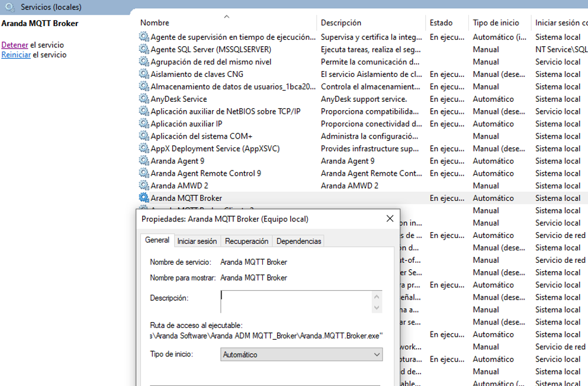This screenshot has width=588, height=386.
Task: Click 'NT Service\SQL' logon cell
Action: [x=561, y=50]
